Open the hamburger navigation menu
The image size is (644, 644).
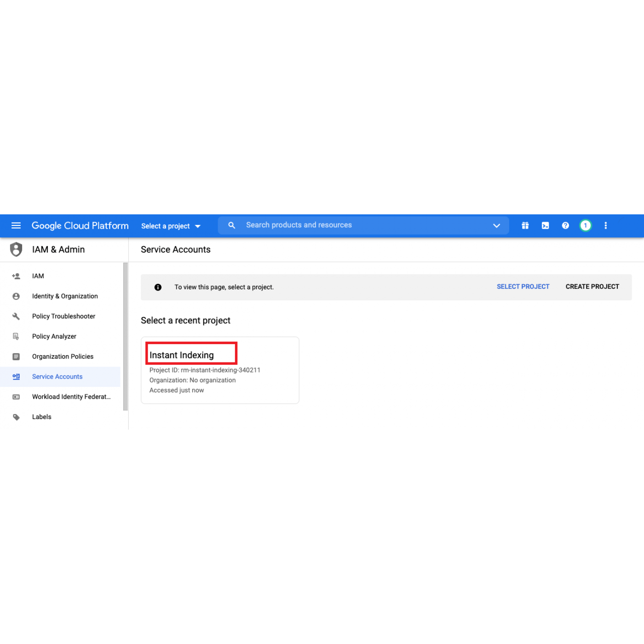[x=16, y=225]
